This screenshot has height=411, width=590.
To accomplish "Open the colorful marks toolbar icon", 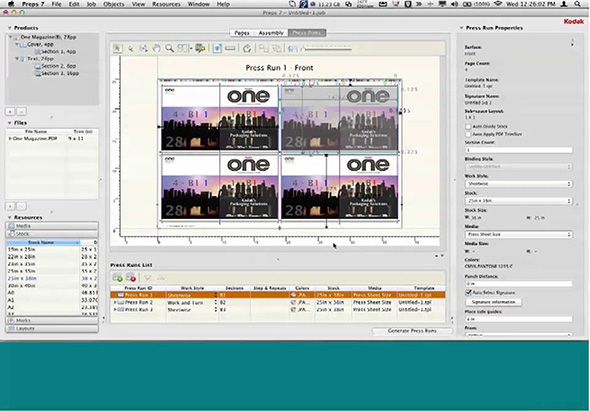I will pyautogui.click(x=200, y=48).
